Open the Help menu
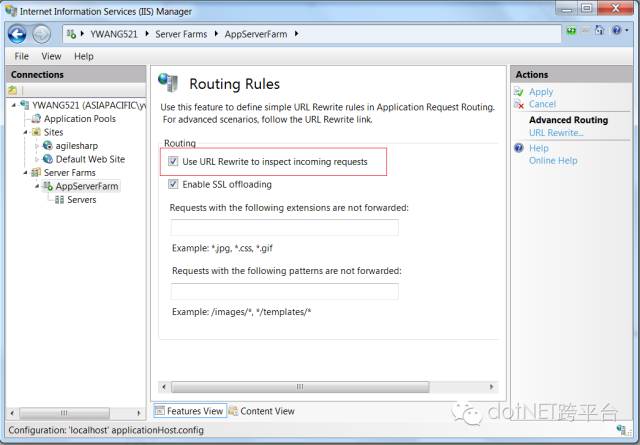This screenshot has height=445, width=640. point(84,56)
